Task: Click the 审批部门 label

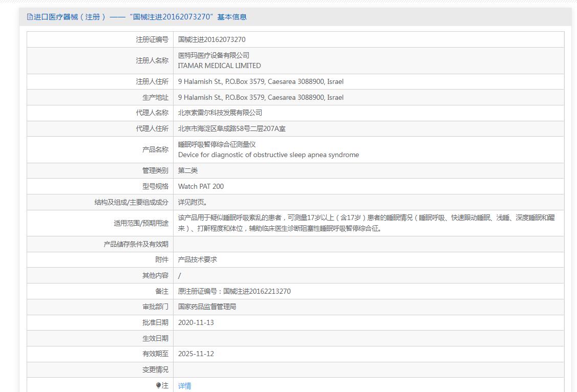Action: coord(155,307)
